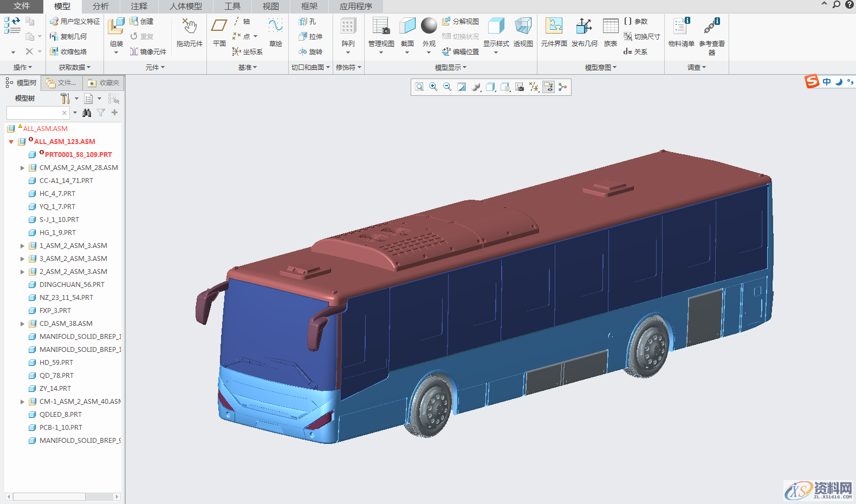Viewport: 856px width, 504px height.
Task: Click the 镜像元件 mirror component button
Action: point(148,51)
